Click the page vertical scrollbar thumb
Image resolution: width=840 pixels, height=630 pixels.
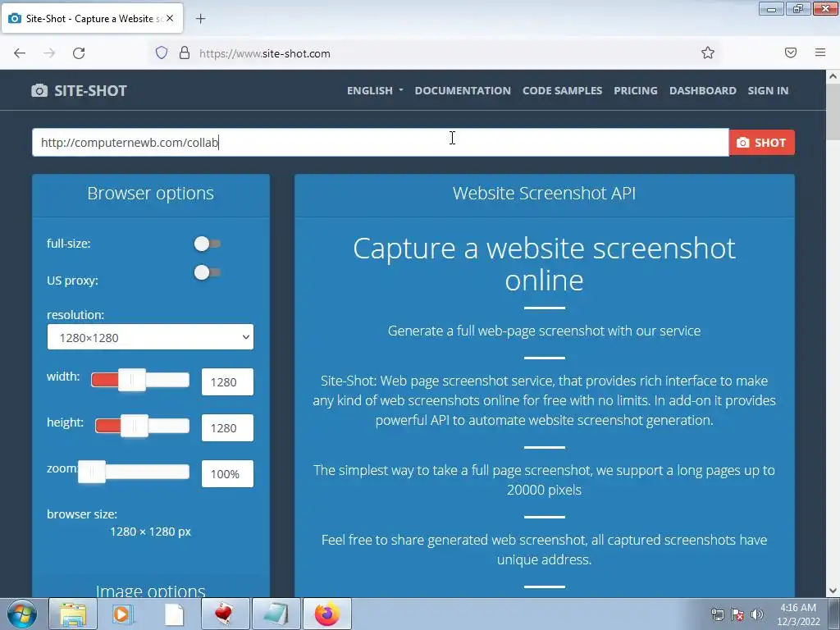click(833, 112)
